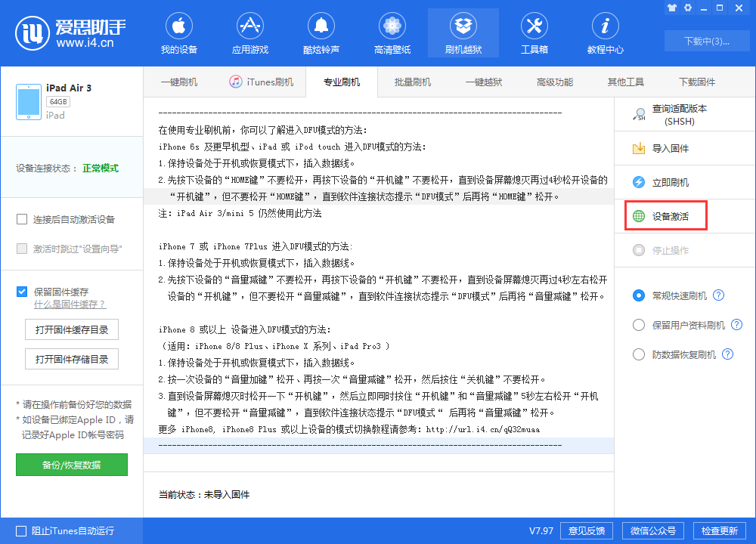Open the 教程中心 tutorial center
This screenshot has height=544, width=756.
605,32
